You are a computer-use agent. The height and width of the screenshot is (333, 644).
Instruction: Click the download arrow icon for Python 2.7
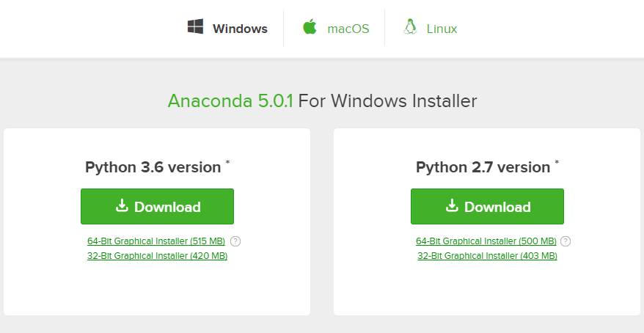(x=452, y=206)
